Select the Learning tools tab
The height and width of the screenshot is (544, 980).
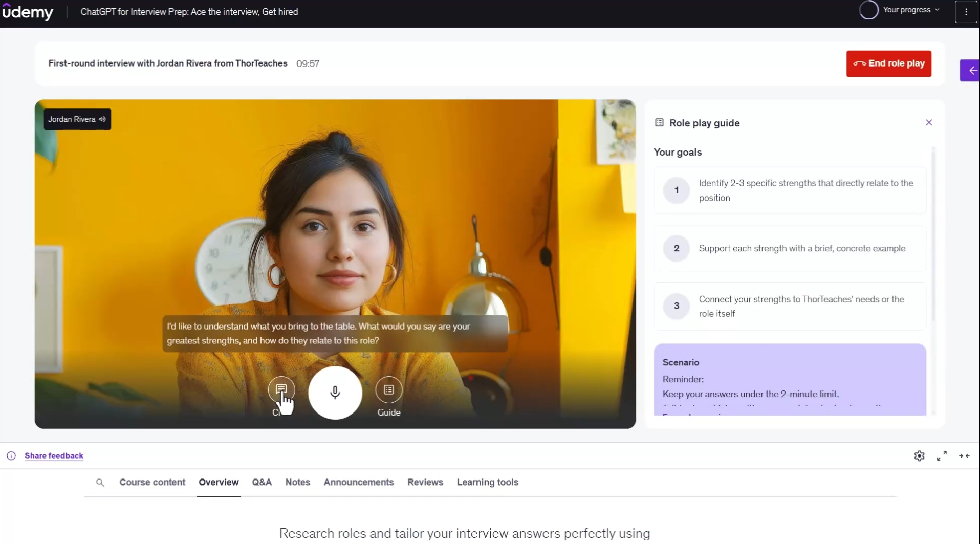click(x=487, y=482)
